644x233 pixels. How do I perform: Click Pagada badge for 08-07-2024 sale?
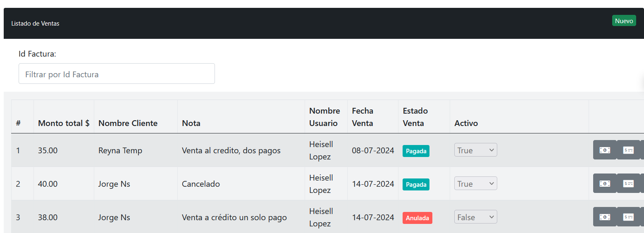pyautogui.click(x=416, y=151)
